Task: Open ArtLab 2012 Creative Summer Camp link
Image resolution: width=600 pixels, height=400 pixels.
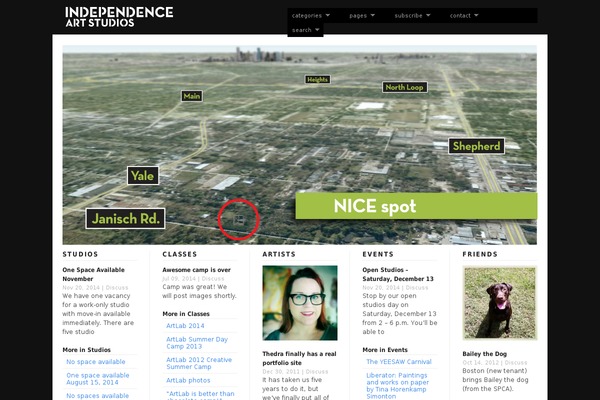Action: click(199, 363)
